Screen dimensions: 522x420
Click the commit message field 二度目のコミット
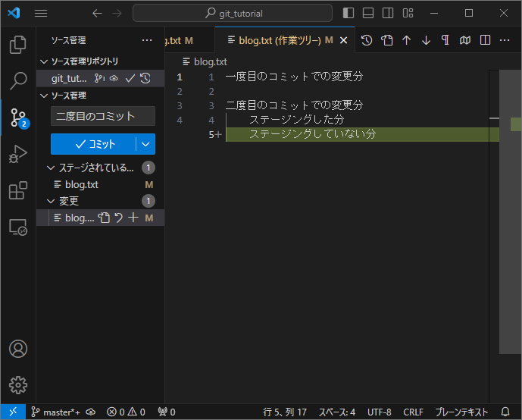tap(103, 116)
